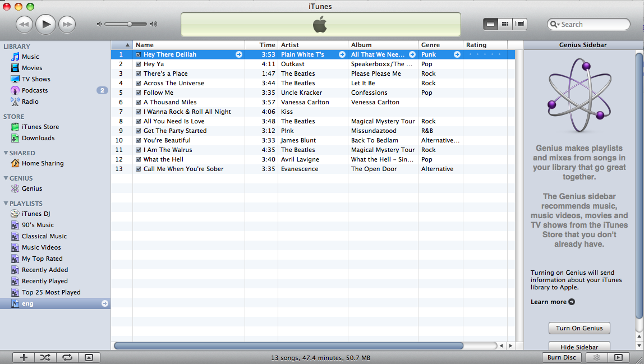Toggle repeat mode icon
The image size is (644, 364).
pos(67,357)
